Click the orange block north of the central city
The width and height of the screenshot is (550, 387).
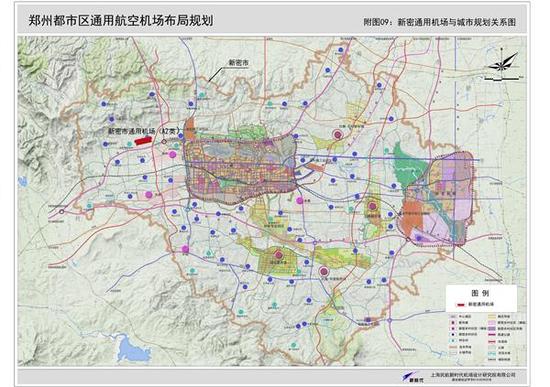[190, 129]
